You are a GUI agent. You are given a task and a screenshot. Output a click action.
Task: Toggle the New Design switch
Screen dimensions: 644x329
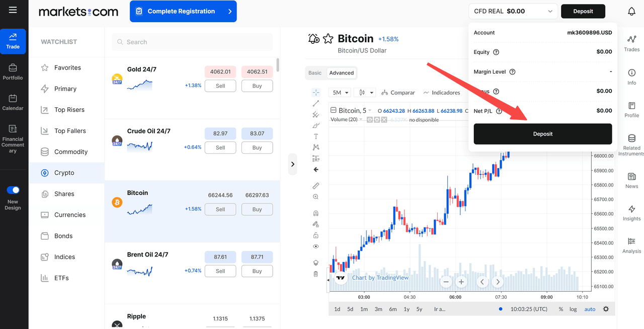click(13, 190)
